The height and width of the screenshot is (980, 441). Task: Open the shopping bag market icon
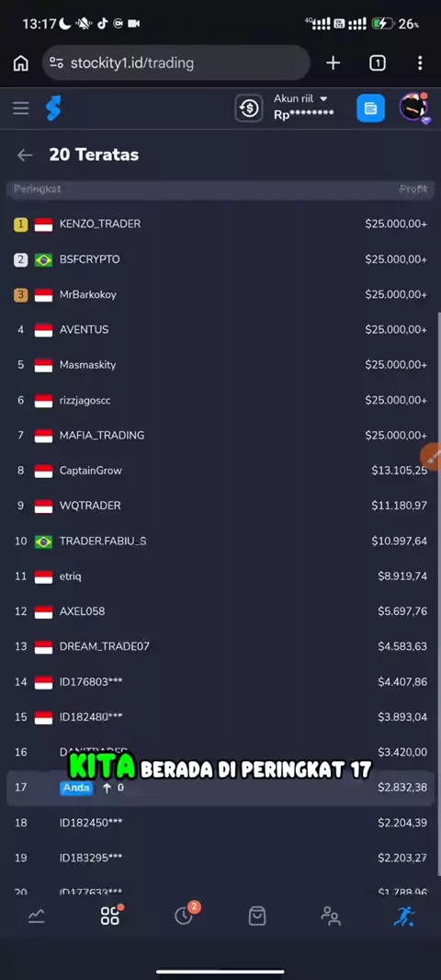coord(257,917)
